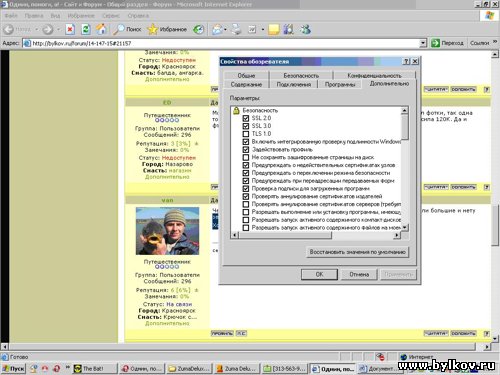Click Восстановить значения по умолчанию button

coord(357,252)
